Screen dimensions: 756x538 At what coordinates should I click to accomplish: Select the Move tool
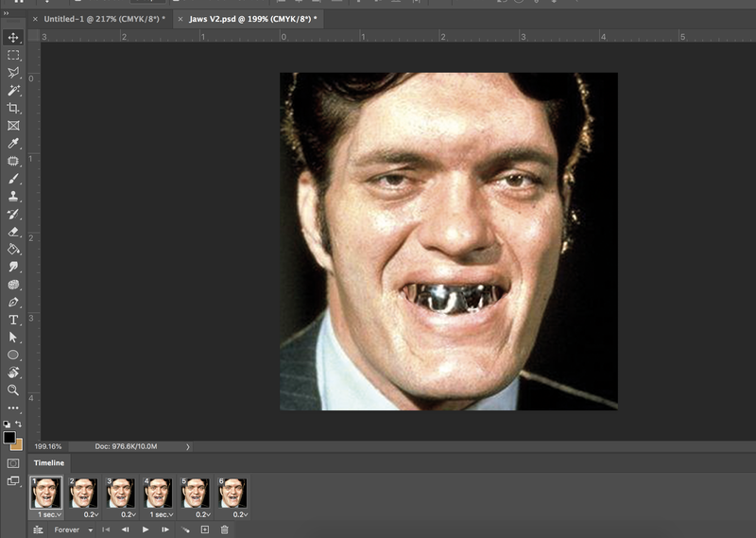point(13,38)
